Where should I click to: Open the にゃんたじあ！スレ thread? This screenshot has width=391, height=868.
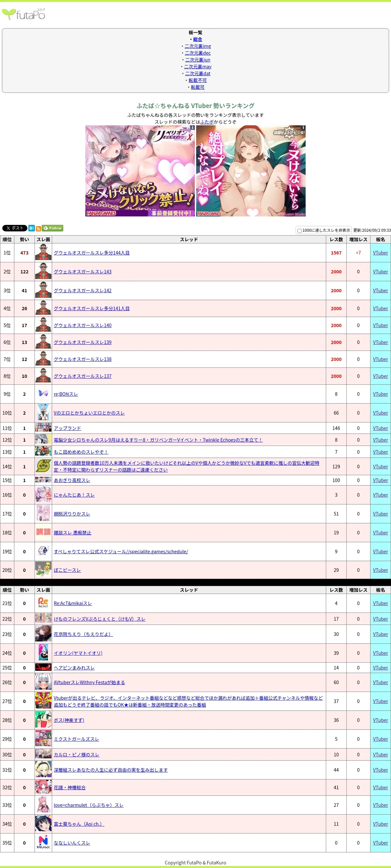pos(74,495)
